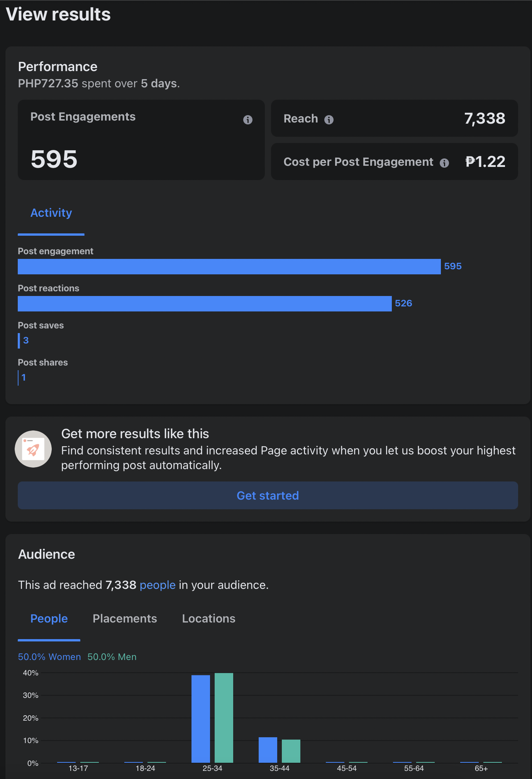532x779 pixels.
Task: Click the Post reactions bar showing 526
Action: pyautogui.click(x=205, y=304)
